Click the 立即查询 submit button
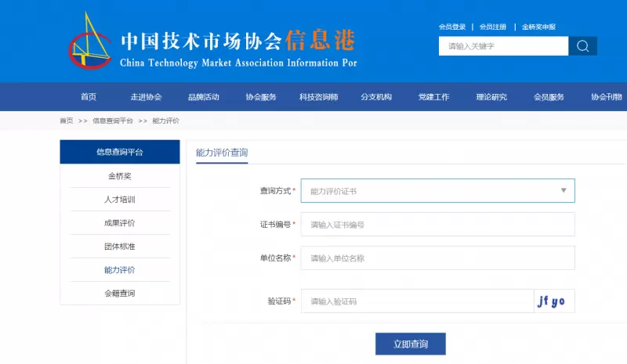The width and height of the screenshot is (627, 364). [410, 344]
